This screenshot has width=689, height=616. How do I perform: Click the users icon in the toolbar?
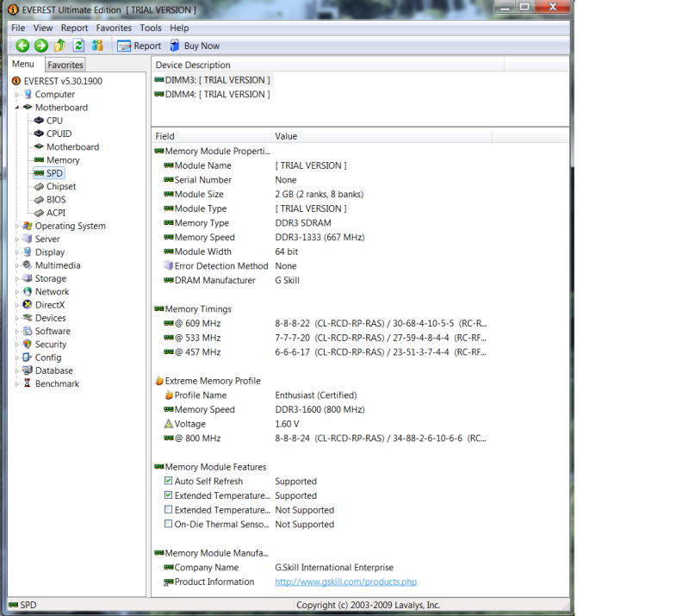coord(97,46)
